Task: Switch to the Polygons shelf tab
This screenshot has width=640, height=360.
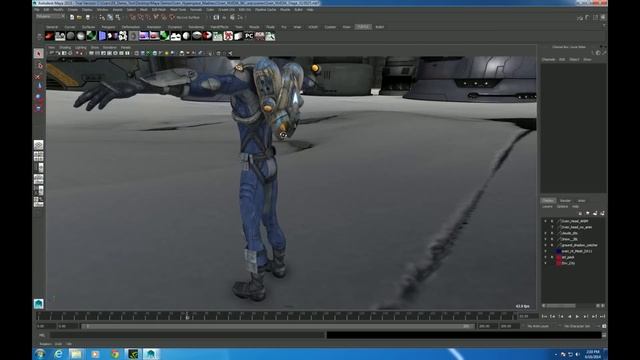Action: 108,27
